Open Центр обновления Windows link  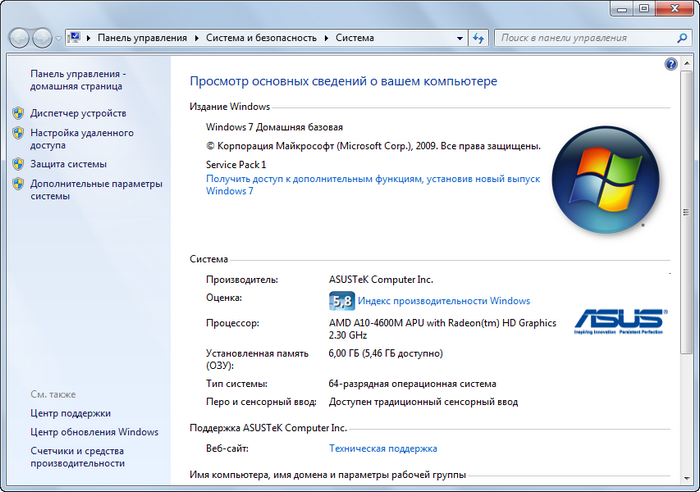(94, 432)
